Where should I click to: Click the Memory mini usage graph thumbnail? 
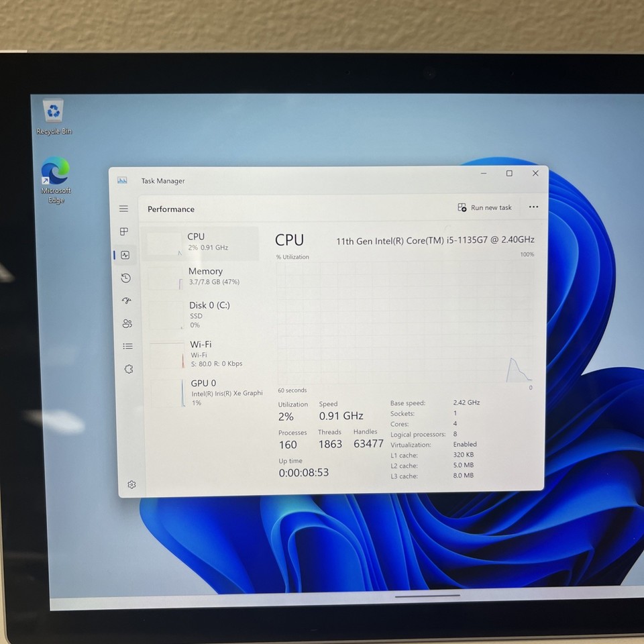165,278
